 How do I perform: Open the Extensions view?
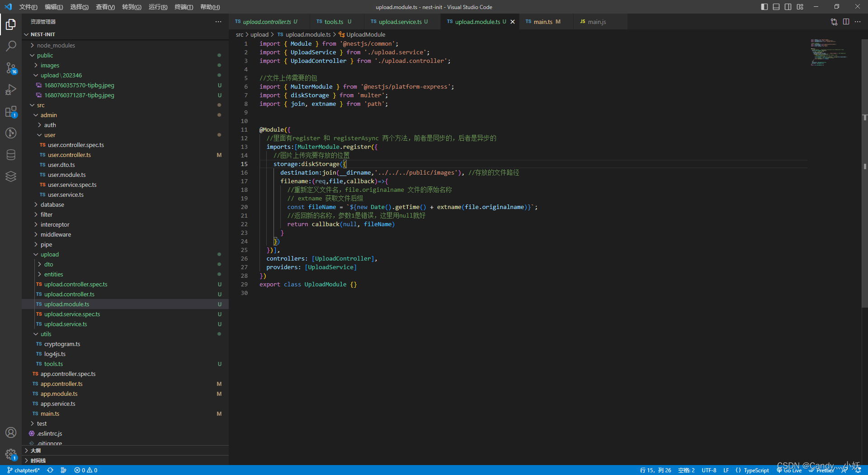point(11,111)
